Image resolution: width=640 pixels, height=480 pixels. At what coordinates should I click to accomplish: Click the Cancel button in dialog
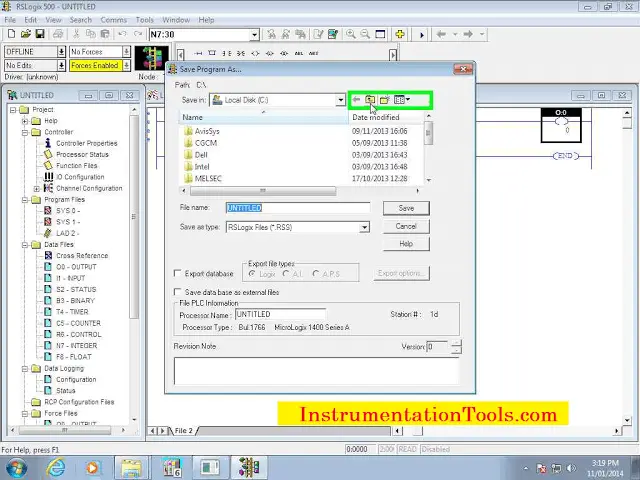point(406,226)
